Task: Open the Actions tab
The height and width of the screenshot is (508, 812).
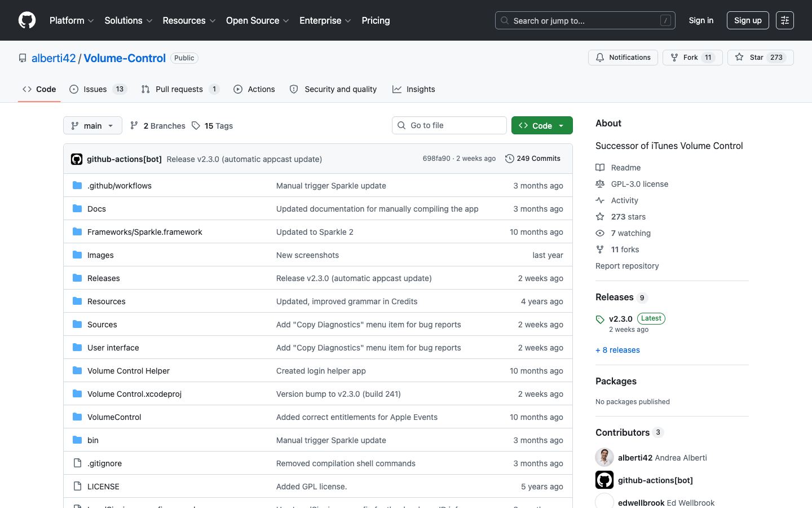Action: coord(254,89)
